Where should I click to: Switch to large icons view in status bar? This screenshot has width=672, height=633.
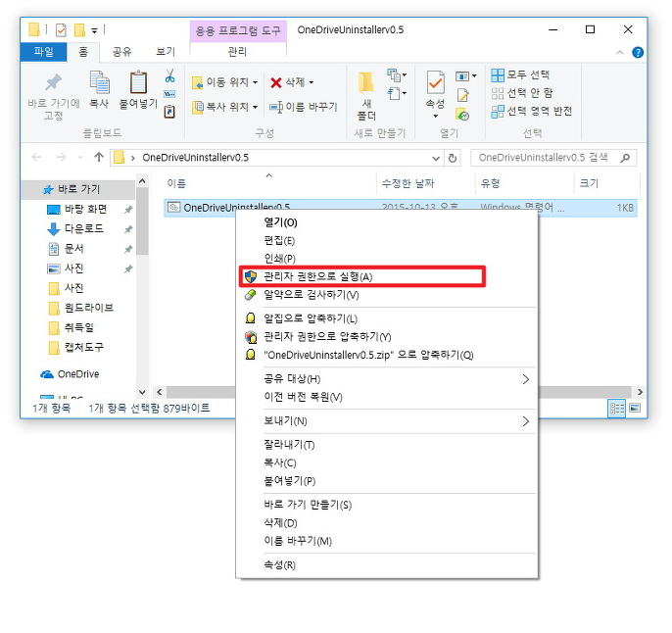click(635, 408)
